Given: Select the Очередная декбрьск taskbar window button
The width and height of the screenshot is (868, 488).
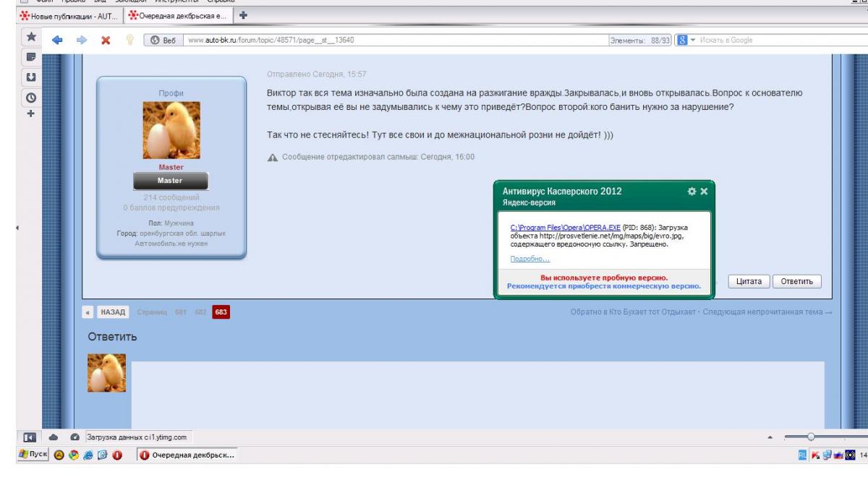Looking at the screenshot, I should [x=186, y=455].
